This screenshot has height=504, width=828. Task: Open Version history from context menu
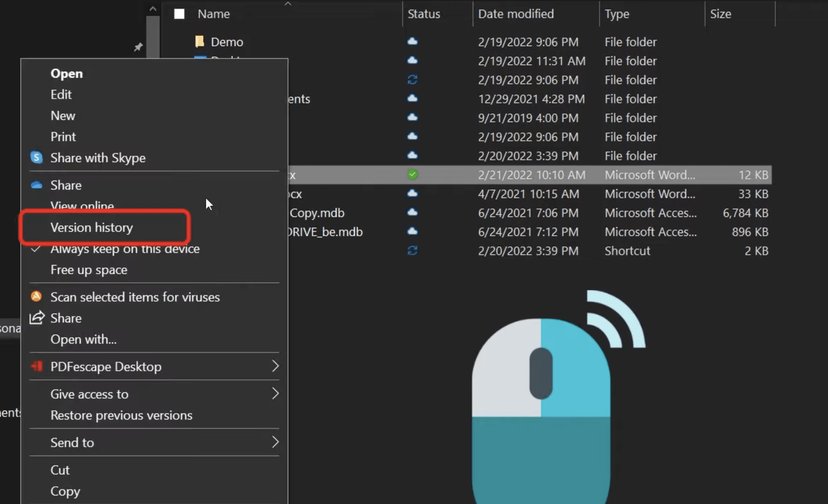92,227
